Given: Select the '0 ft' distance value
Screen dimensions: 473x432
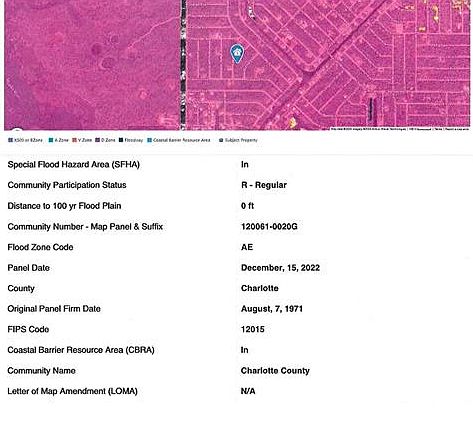Looking at the screenshot, I should pos(247,206).
